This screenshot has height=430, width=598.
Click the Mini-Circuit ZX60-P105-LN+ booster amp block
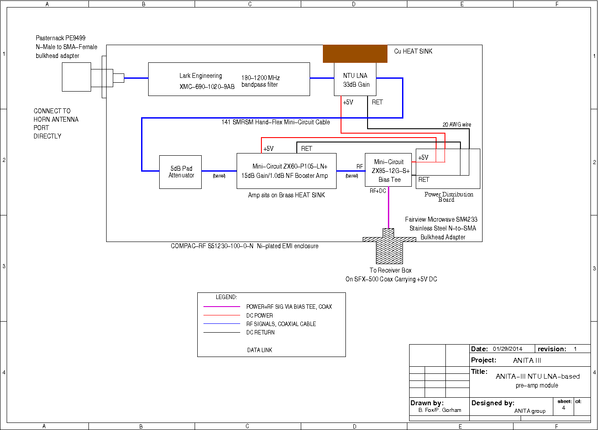pyautogui.click(x=286, y=171)
